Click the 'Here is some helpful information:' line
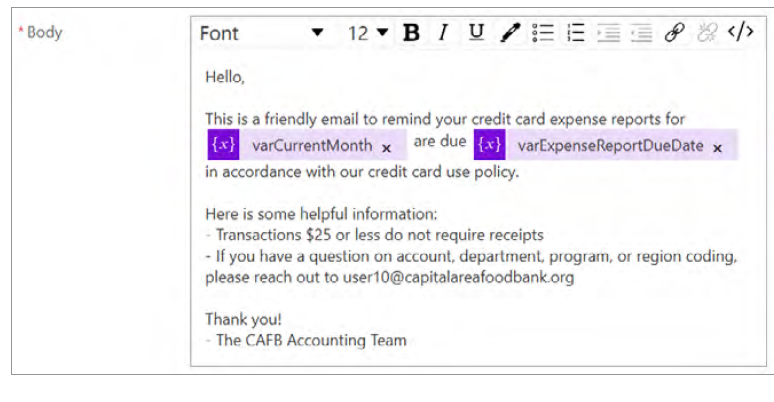 click(321, 214)
